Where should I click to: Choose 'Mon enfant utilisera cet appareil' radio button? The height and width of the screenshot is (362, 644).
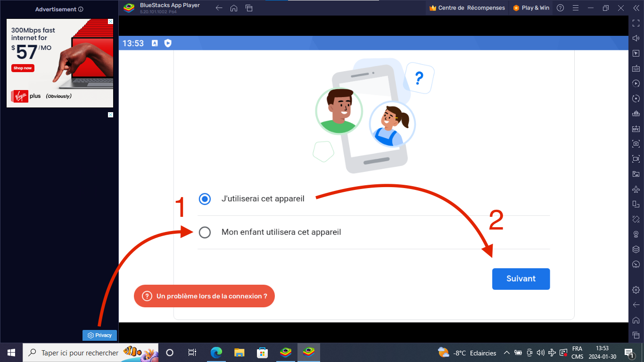pos(205,232)
